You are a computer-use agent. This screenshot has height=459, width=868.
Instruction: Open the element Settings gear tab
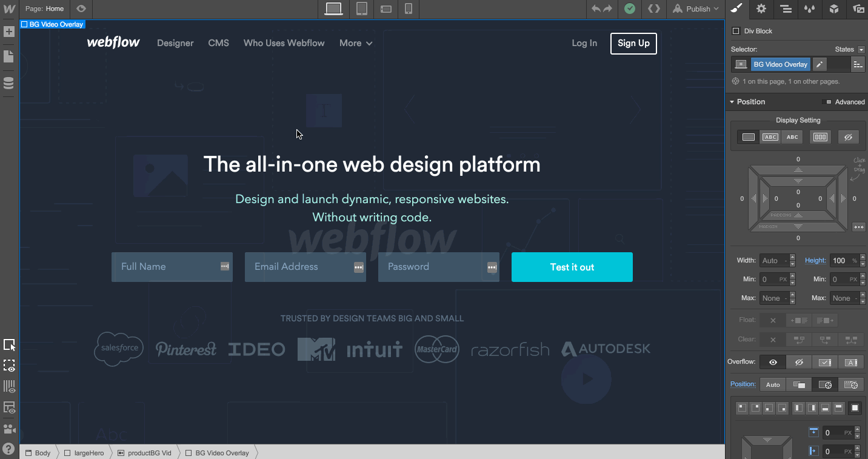click(761, 8)
